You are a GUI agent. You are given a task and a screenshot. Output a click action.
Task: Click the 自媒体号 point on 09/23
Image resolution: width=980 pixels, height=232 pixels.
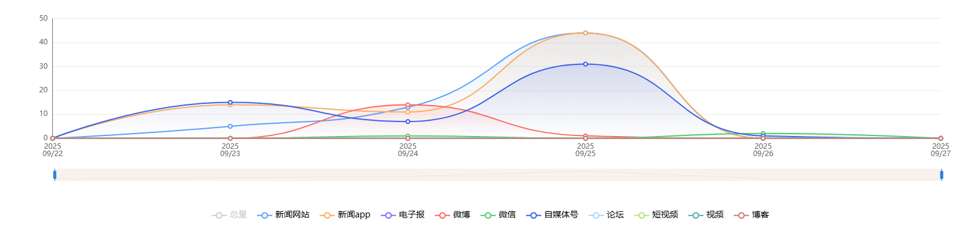tap(230, 103)
